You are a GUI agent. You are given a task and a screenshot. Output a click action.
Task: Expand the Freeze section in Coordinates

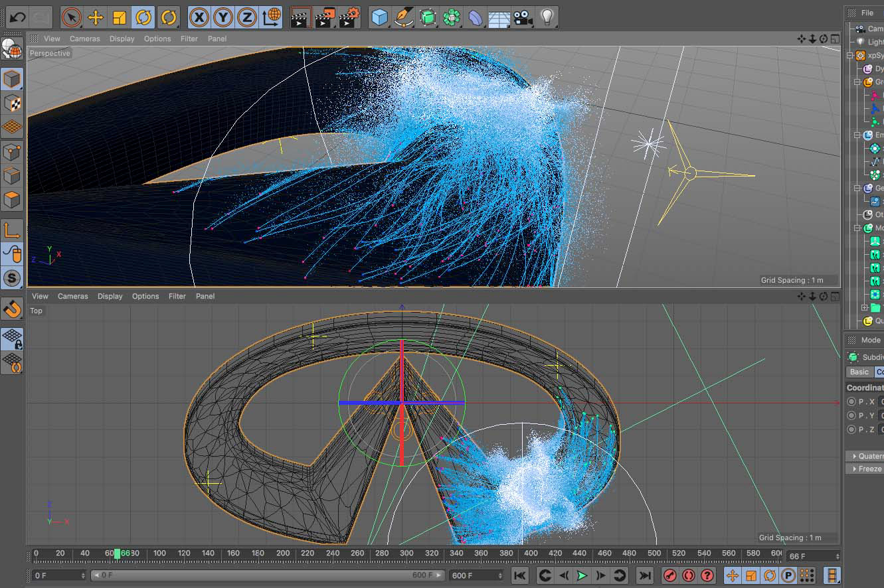click(x=865, y=469)
